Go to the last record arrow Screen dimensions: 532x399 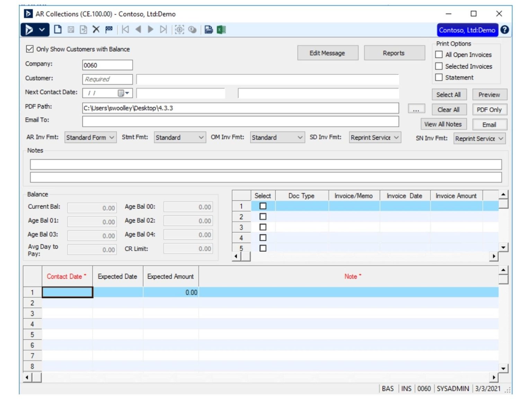(163, 29)
